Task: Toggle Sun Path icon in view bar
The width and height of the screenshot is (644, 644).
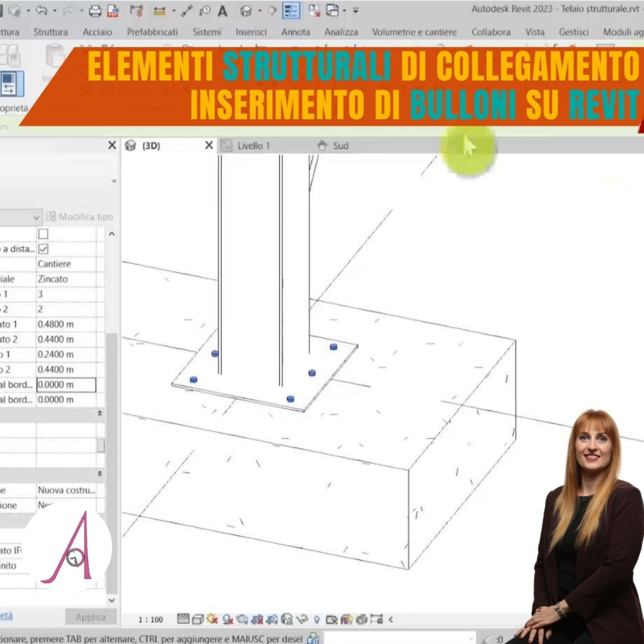Action: point(212,619)
